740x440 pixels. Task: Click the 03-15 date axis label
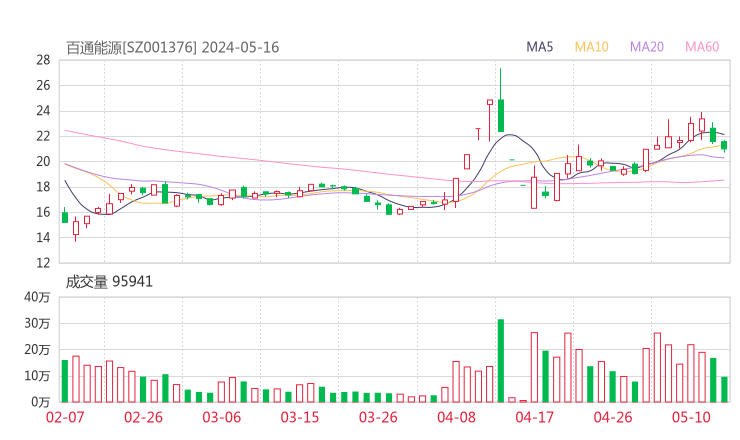[300, 417]
